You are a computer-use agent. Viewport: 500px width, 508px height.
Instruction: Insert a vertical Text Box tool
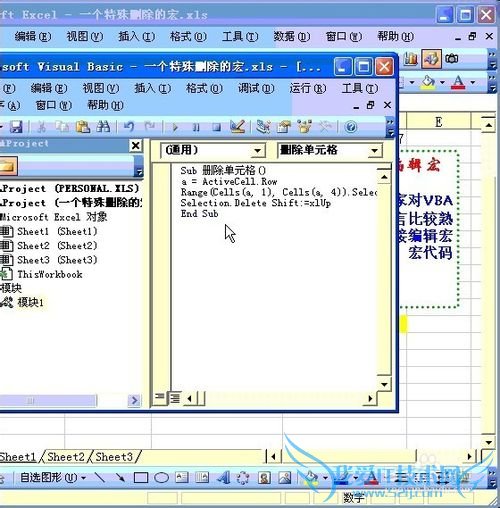[202, 478]
